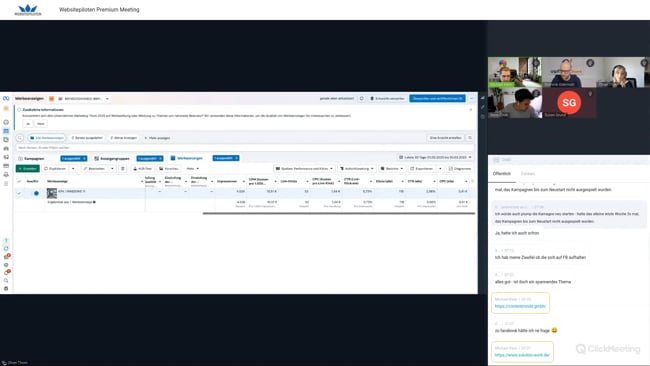Screen dimensions: 650x366
Task: Answer Ja in the information banner
Action: (x=28, y=124)
